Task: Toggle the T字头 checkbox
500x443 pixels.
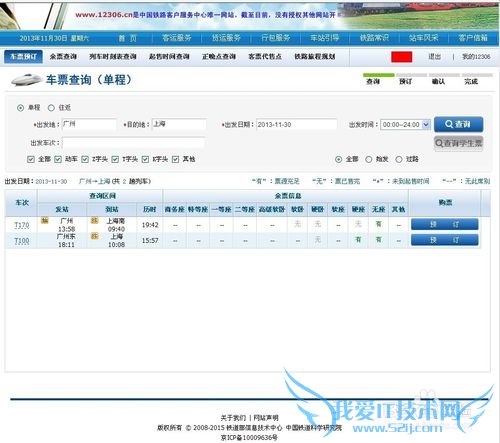Action: click(x=115, y=159)
